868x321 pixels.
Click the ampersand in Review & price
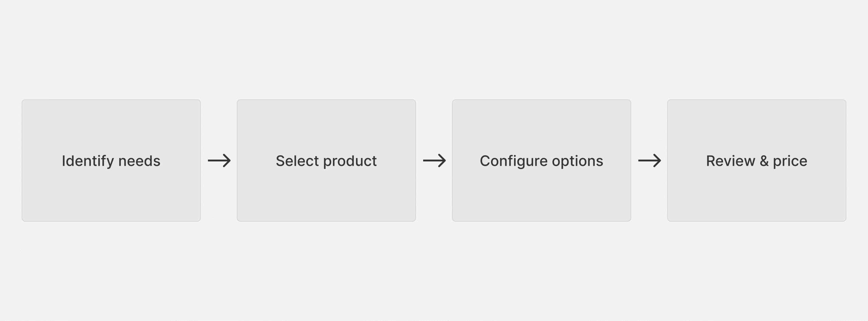(764, 161)
